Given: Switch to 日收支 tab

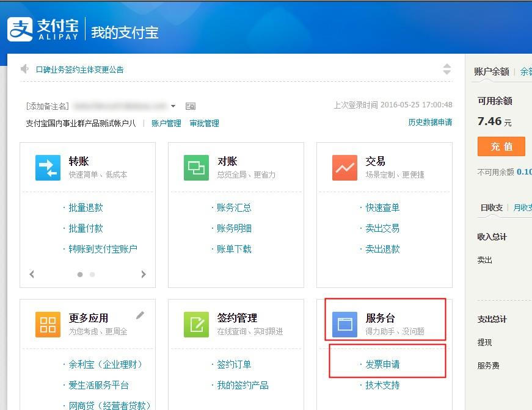Looking at the screenshot, I should point(492,207).
